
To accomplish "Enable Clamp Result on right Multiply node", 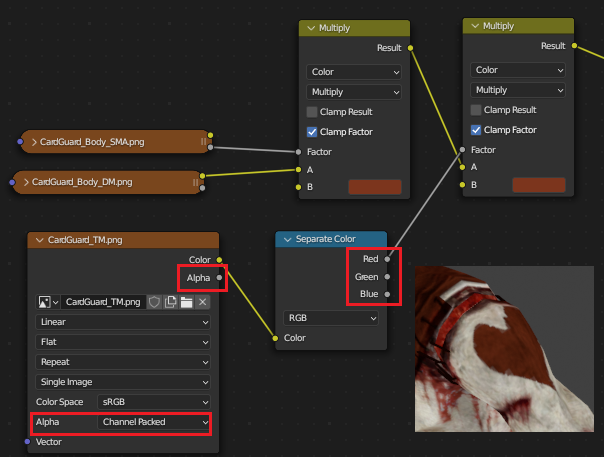I will [476, 110].
